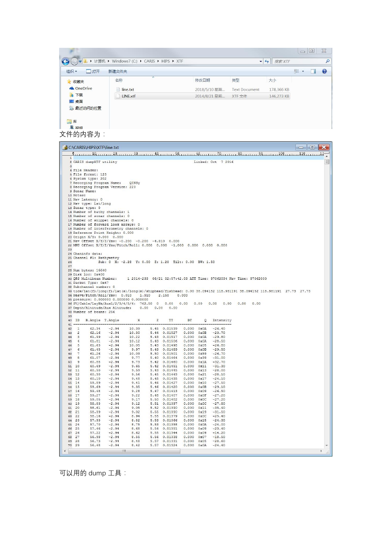The width and height of the screenshot is (392, 554).
Task: Close the line.txt editor window
Action: (x=324, y=147)
